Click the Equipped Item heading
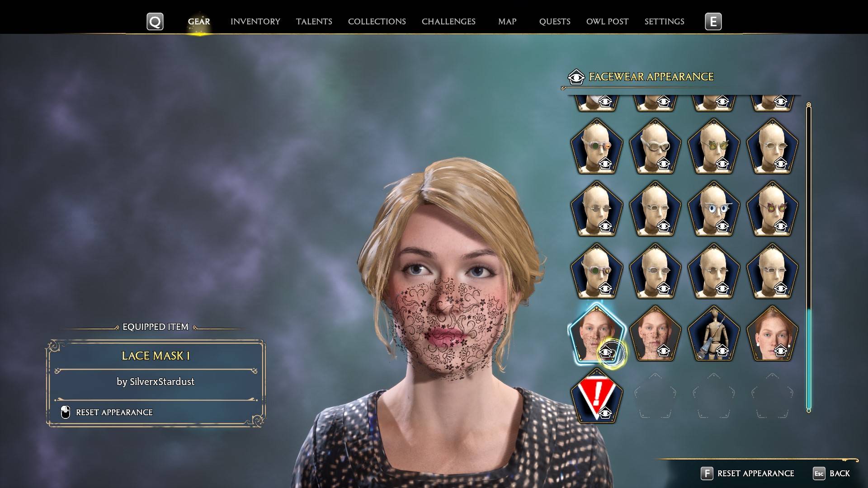 coord(156,327)
